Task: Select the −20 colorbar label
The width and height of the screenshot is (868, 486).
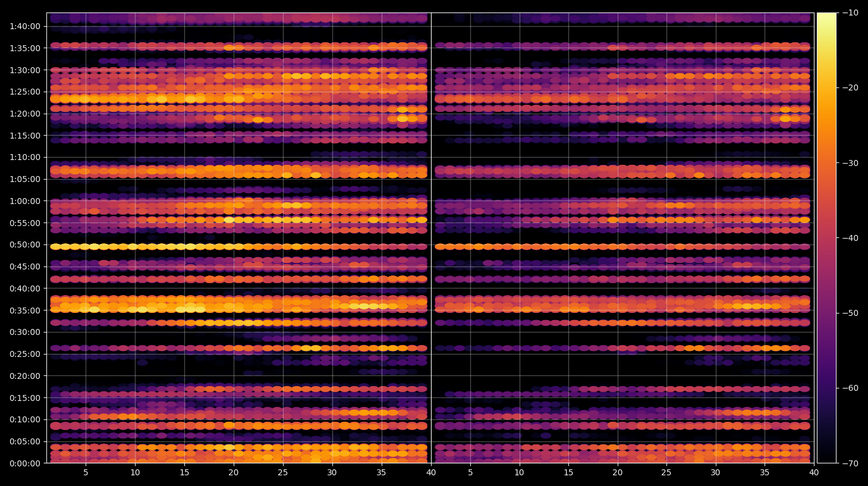Action: (851, 88)
